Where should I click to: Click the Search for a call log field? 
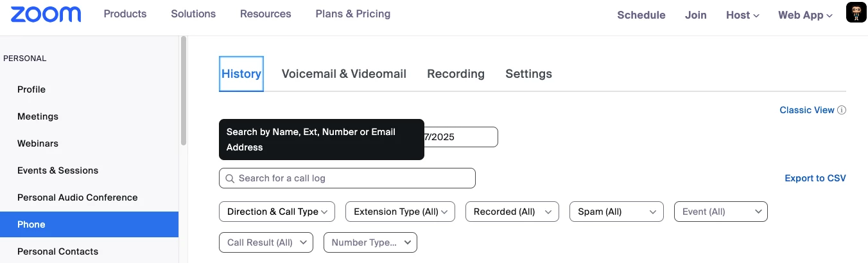click(353, 178)
